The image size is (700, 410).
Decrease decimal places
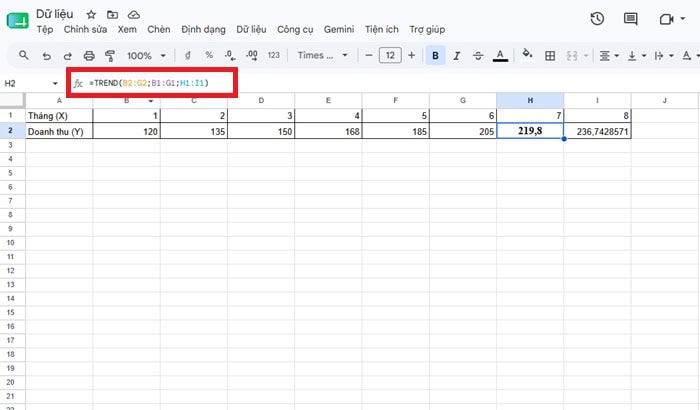[x=230, y=55]
